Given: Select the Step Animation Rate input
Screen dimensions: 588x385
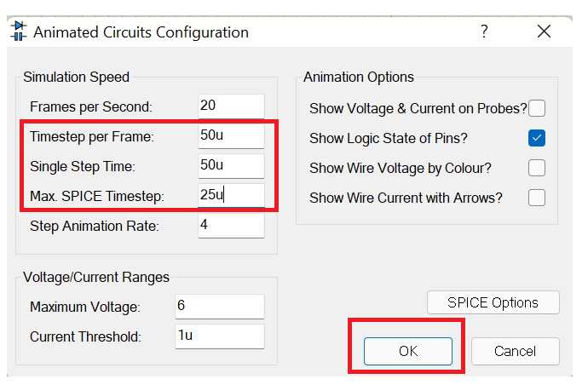Looking at the screenshot, I should pos(231,226).
